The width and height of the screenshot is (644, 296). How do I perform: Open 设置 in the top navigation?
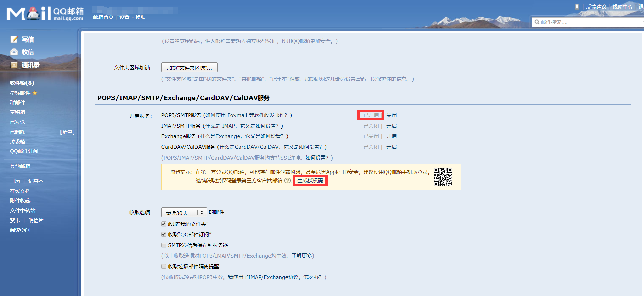point(125,17)
